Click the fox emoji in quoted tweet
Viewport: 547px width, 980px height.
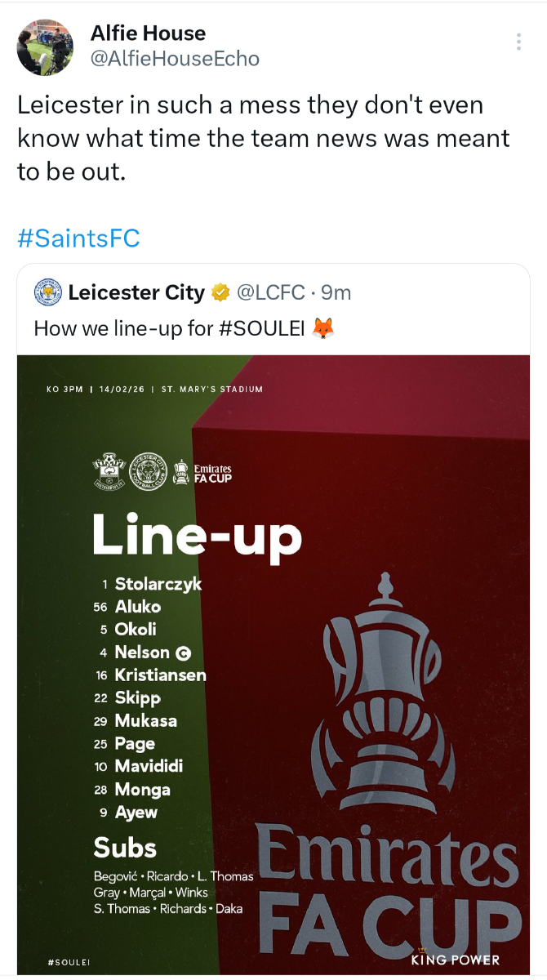coord(323,328)
